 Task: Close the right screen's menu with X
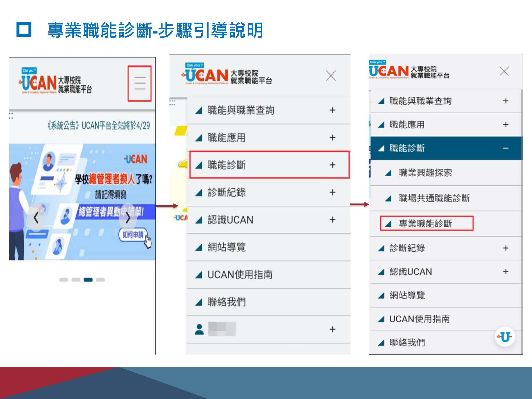pyautogui.click(x=504, y=71)
